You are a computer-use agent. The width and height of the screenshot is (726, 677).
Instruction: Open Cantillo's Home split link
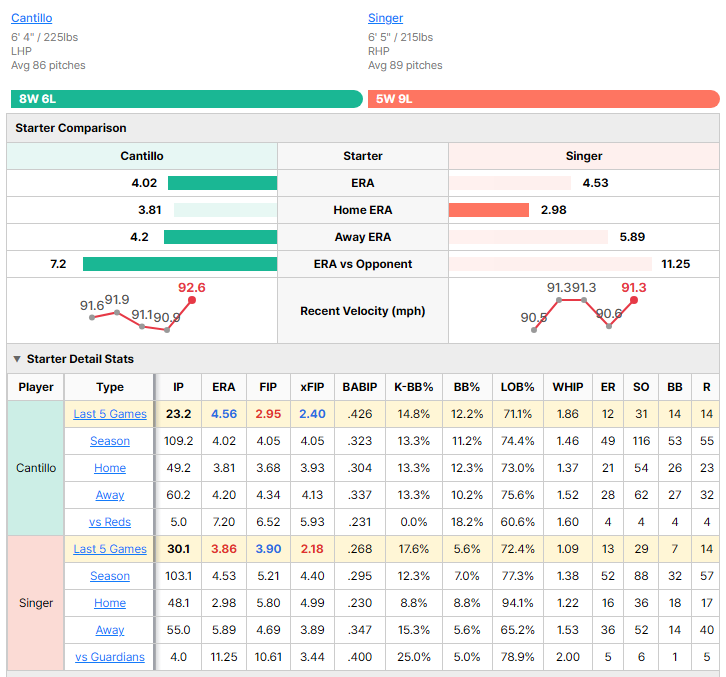110,468
